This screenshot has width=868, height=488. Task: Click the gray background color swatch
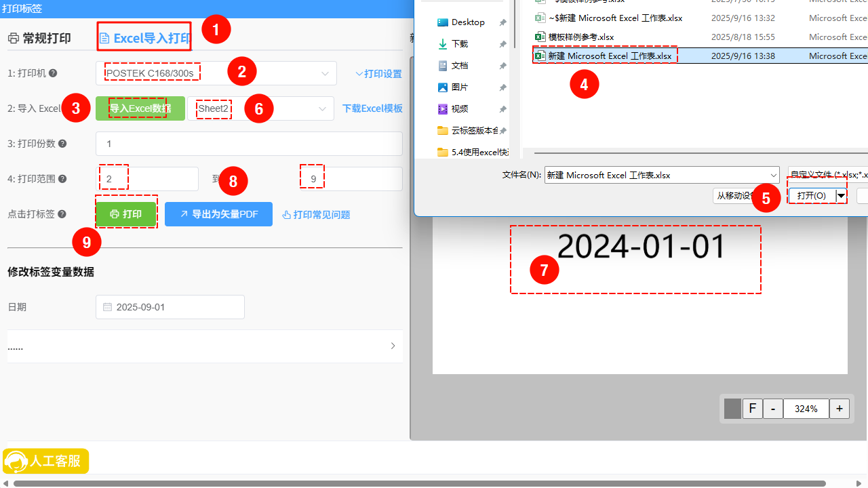pos(732,409)
